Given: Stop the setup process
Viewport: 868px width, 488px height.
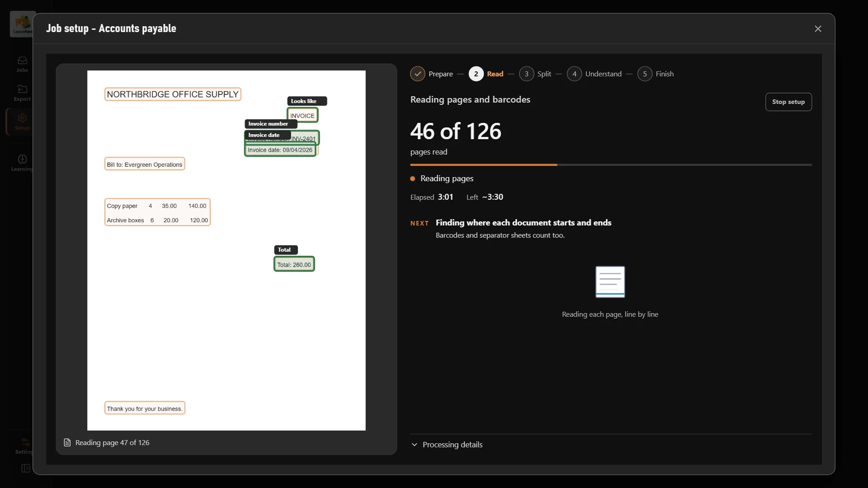Looking at the screenshot, I should (x=788, y=102).
